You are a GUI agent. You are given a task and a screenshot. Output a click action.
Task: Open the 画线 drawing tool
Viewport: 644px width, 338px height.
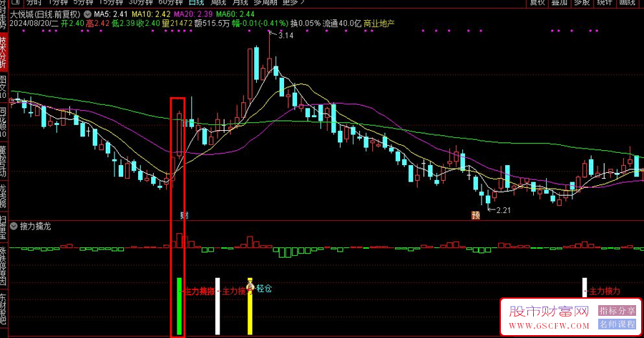pyautogui.click(x=627, y=2)
